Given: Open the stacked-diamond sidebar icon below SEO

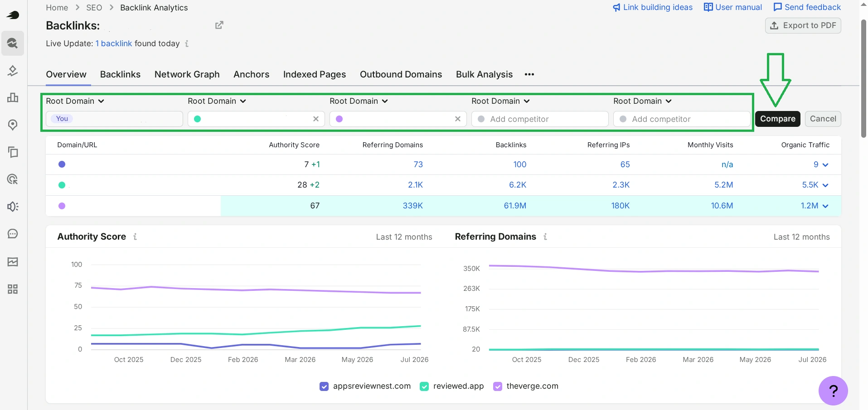Looking at the screenshot, I should (13, 71).
